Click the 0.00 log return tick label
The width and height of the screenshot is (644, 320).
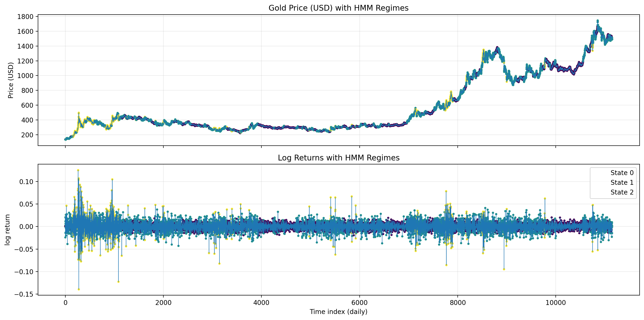point(26,227)
